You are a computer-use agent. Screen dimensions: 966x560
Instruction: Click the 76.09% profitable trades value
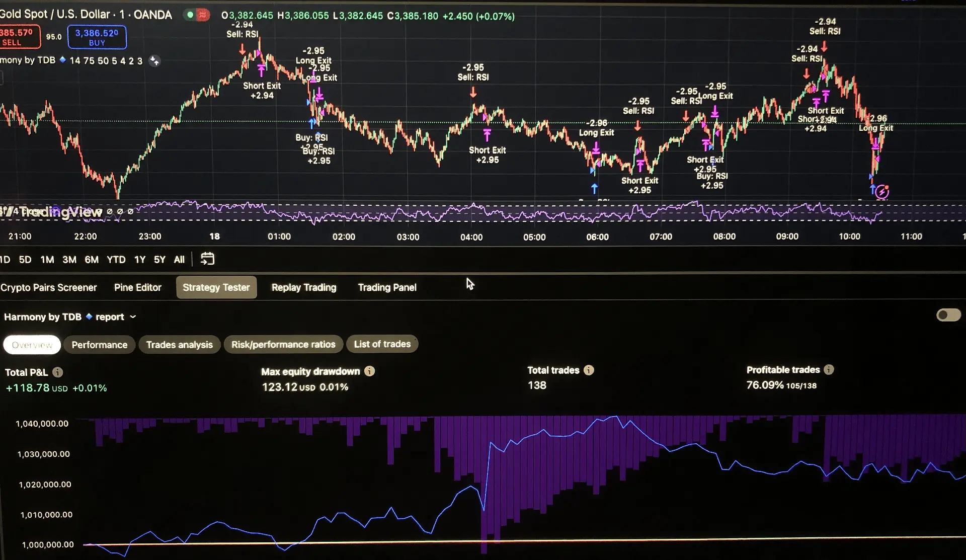(765, 385)
